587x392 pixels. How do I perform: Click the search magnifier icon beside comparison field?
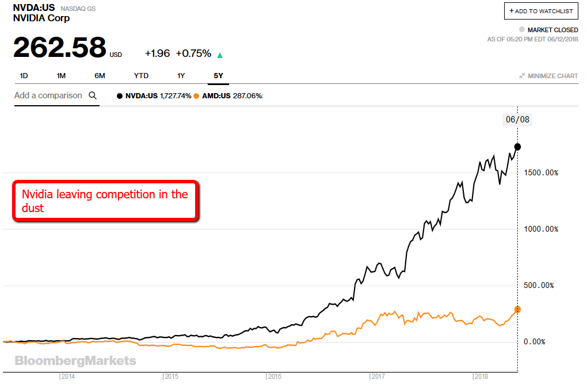92,96
